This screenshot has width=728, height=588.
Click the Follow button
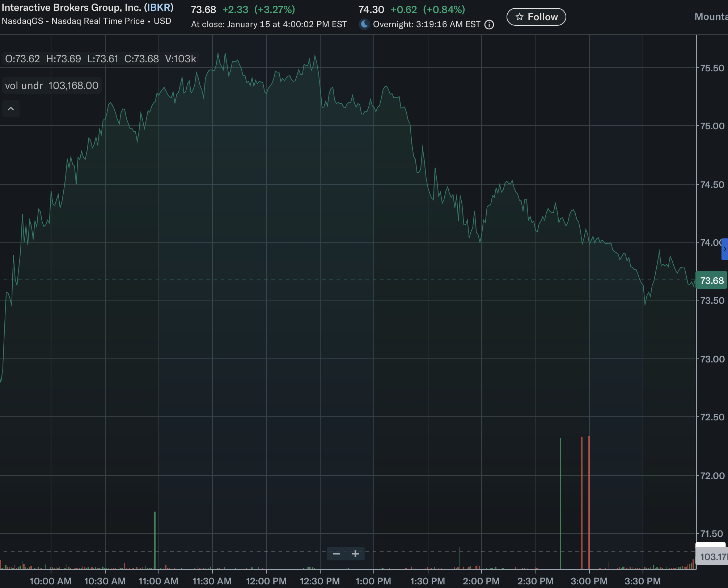[x=536, y=17]
